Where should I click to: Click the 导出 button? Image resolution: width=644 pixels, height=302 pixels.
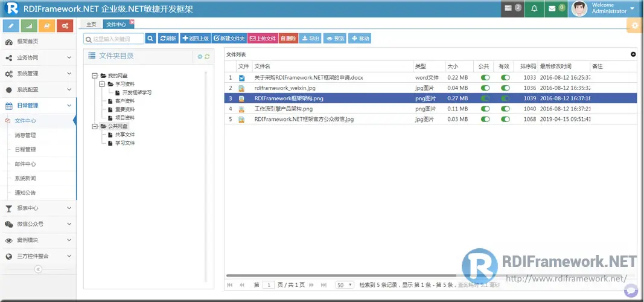310,39
